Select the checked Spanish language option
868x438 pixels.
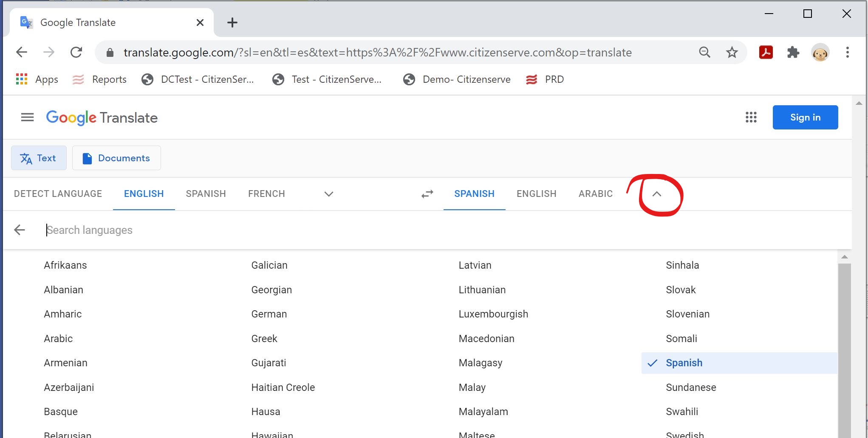(684, 363)
